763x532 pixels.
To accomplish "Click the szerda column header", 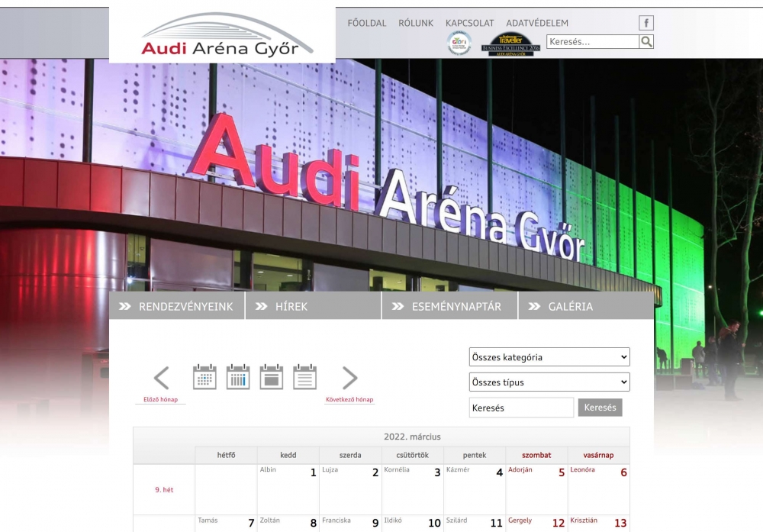I will [x=350, y=455].
